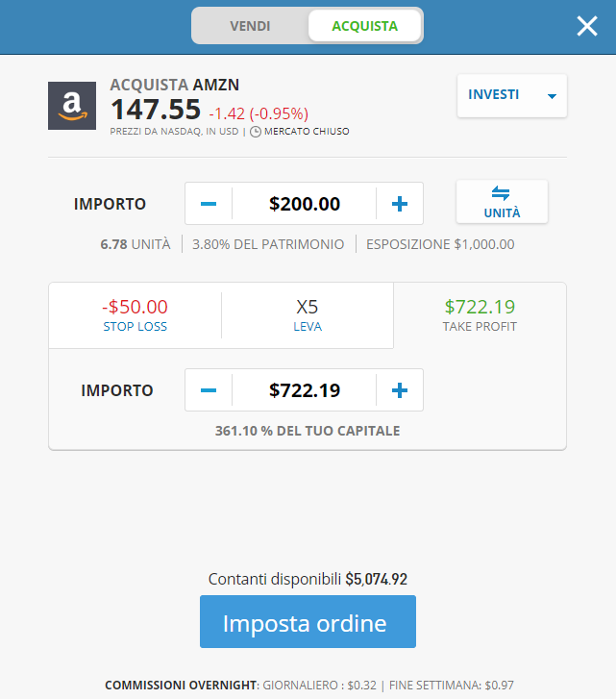Click the Amazon logo icon
Image resolution: width=616 pixels, height=699 pixels.
(x=72, y=106)
